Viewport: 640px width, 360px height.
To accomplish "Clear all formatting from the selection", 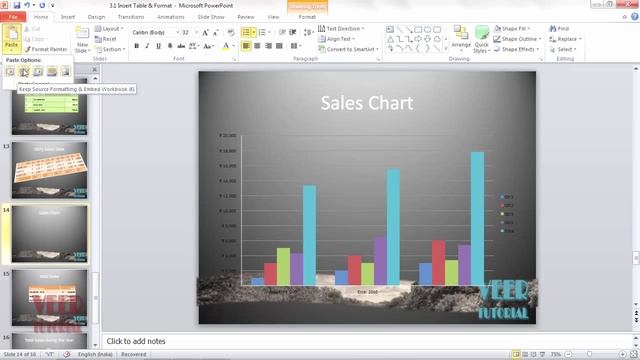I will (231, 32).
